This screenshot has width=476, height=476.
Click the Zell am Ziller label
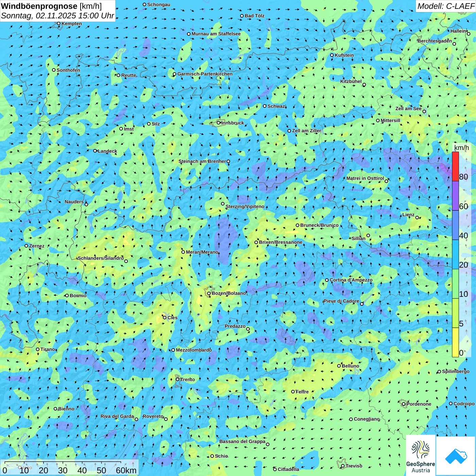tap(307, 131)
